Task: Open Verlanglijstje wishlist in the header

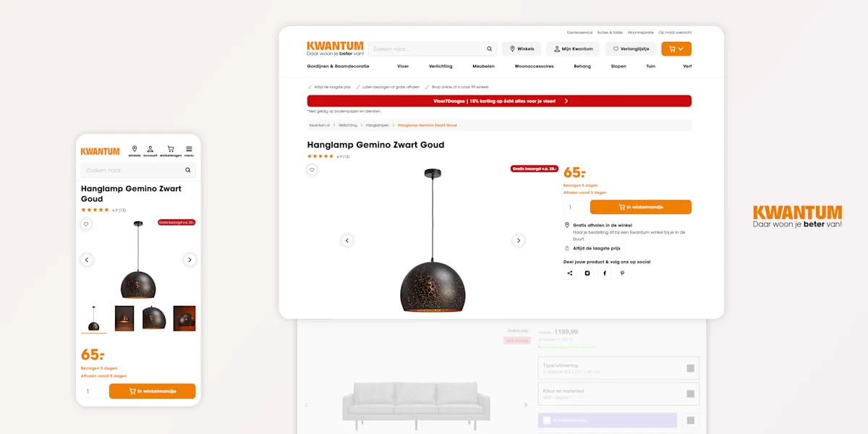Action: [x=631, y=49]
